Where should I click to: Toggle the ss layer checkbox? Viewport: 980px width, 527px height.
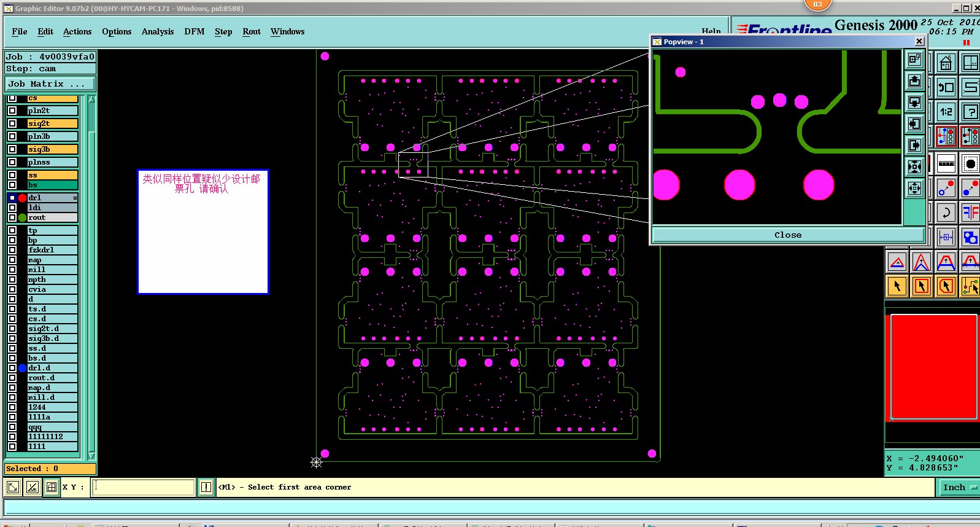(12, 175)
